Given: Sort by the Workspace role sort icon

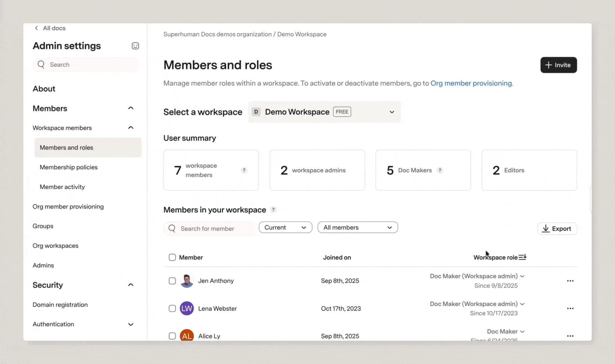Looking at the screenshot, I should pos(522,257).
